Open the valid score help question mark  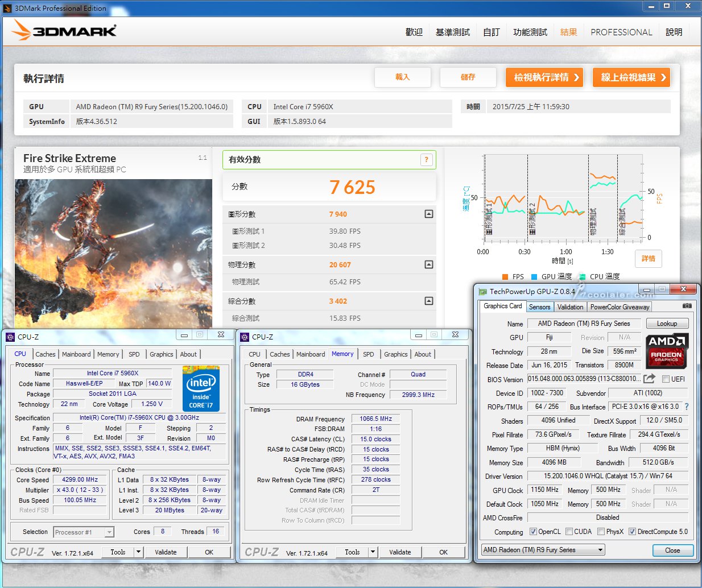(x=426, y=160)
